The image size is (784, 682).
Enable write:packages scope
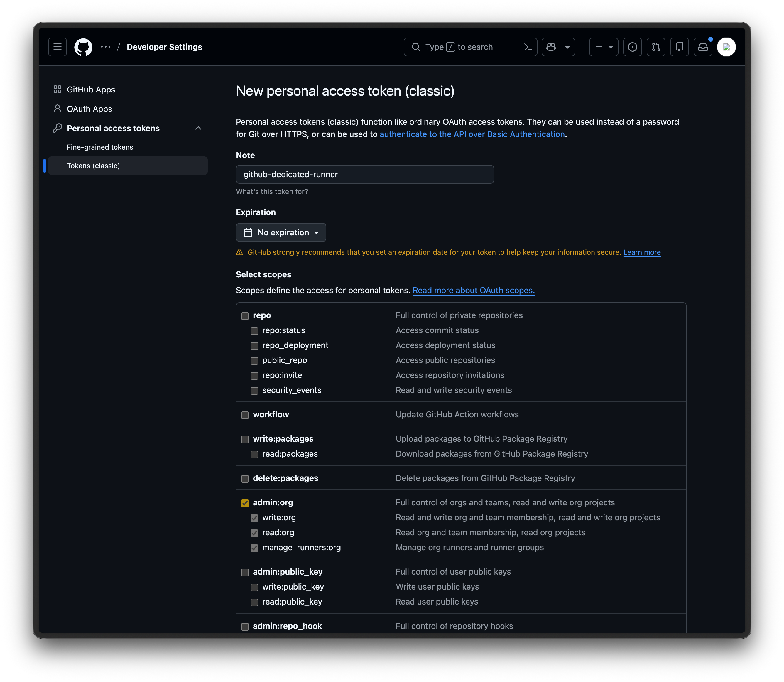(x=245, y=440)
